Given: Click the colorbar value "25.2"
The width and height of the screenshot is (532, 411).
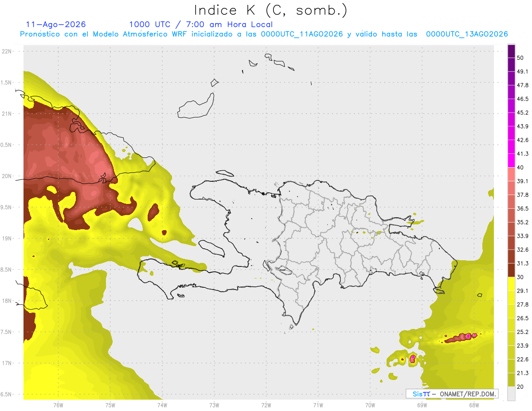Looking at the screenshot, I should point(523,332).
